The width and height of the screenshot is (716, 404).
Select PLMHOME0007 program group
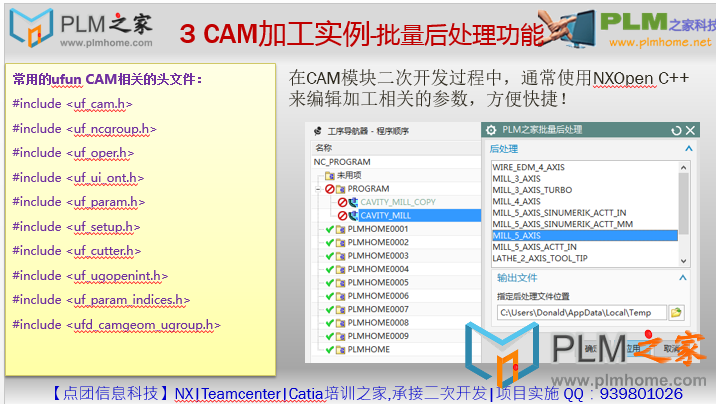(378, 309)
